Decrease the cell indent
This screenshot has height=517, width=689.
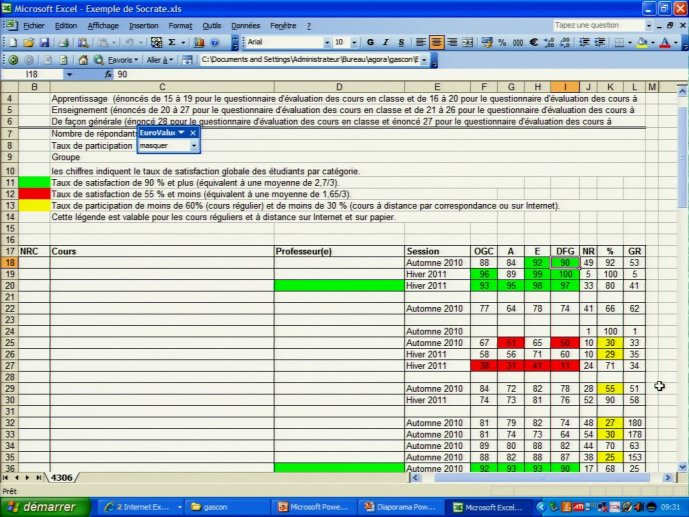click(584, 43)
